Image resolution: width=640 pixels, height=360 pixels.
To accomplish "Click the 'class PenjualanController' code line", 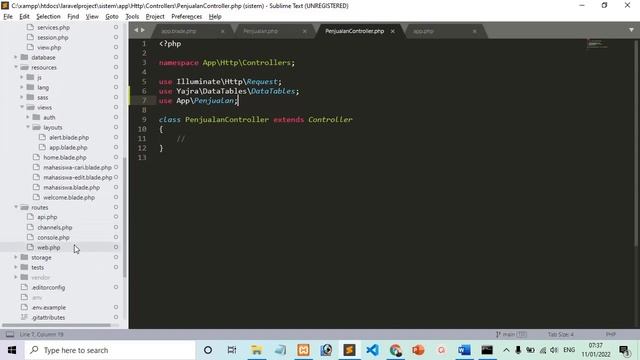I will tap(256, 120).
